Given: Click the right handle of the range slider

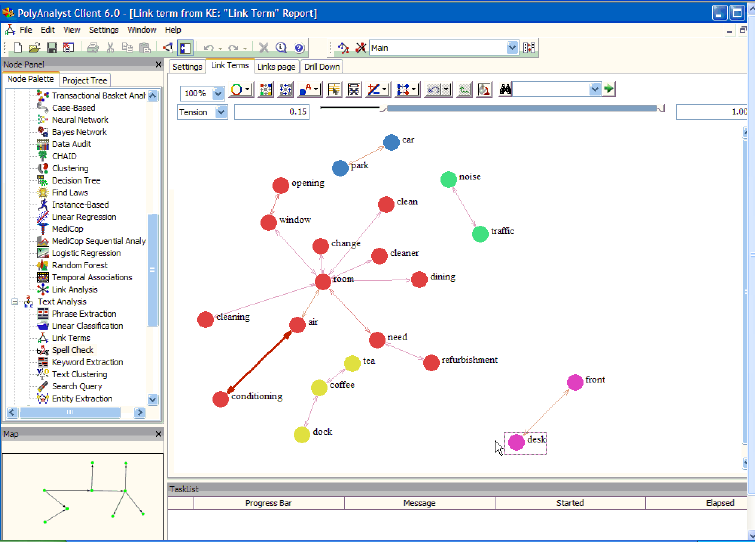Looking at the screenshot, I should (x=661, y=107).
